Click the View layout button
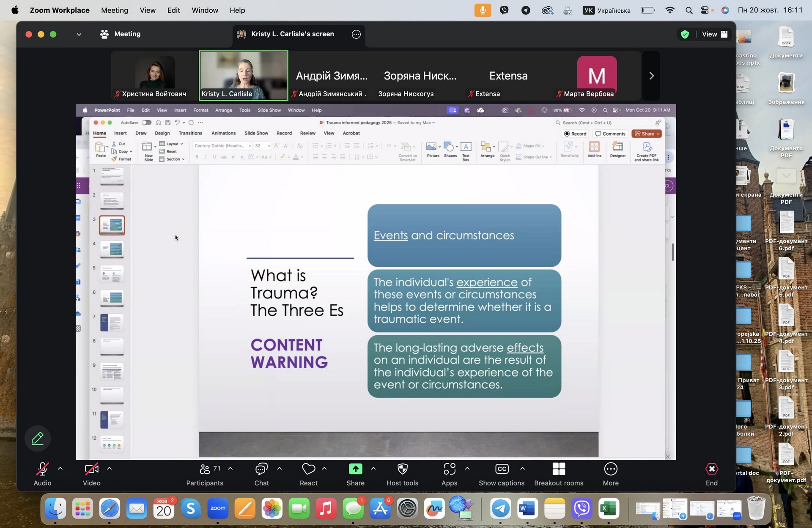Viewport: 812px width, 528px height. (x=715, y=34)
